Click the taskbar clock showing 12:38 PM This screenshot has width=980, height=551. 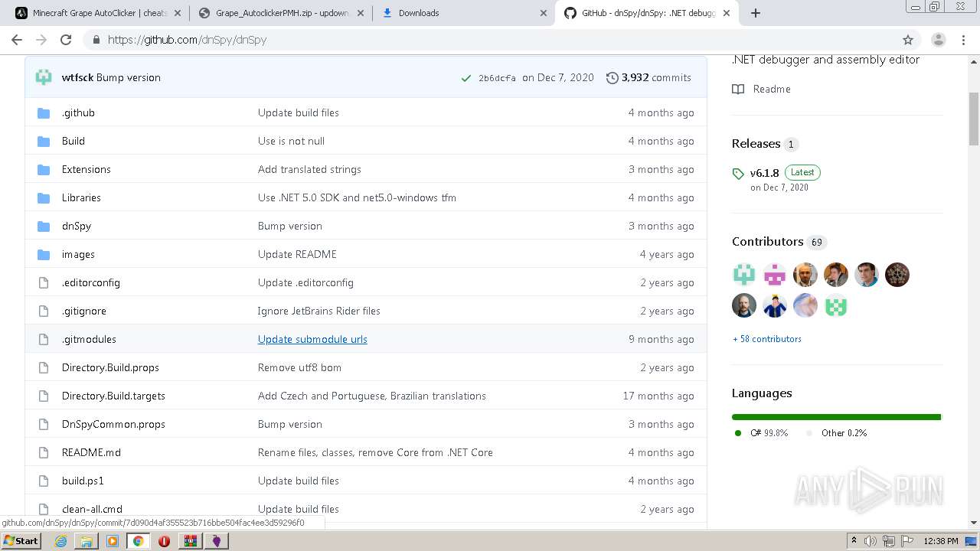(x=940, y=541)
